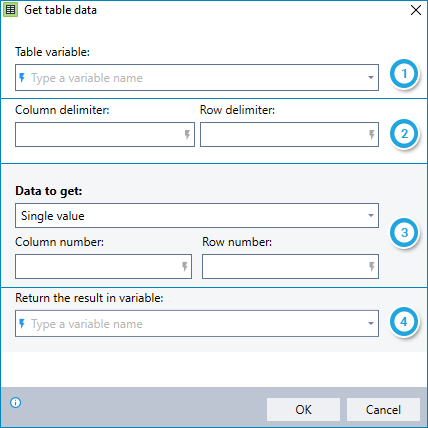Click the Column number input box
The width and height of the screenshot is (428, 428).
click(x=104, y=266)
